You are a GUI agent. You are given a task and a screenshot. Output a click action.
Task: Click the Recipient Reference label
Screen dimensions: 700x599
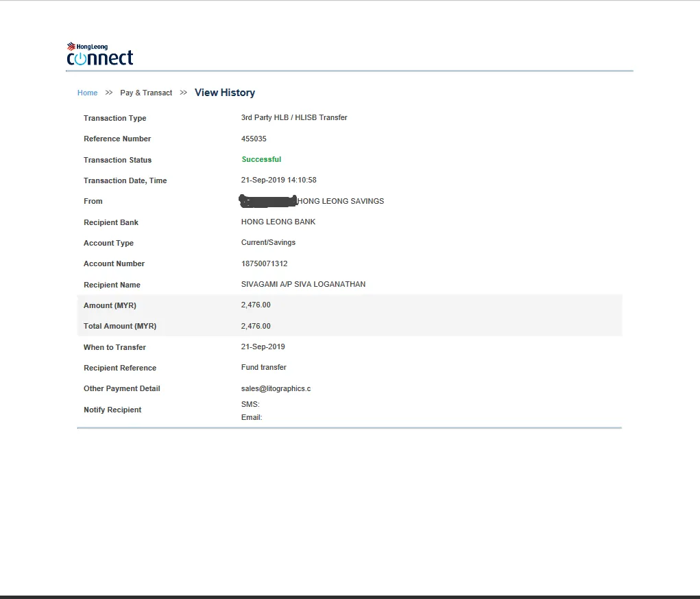[120, 368]
